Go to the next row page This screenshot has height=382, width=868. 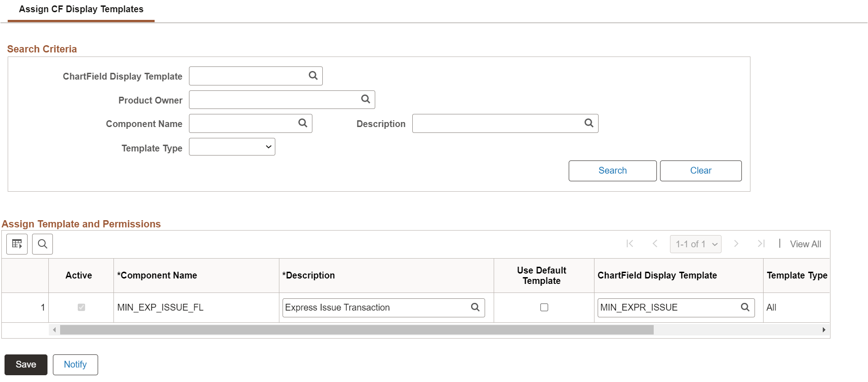[736, 244]
